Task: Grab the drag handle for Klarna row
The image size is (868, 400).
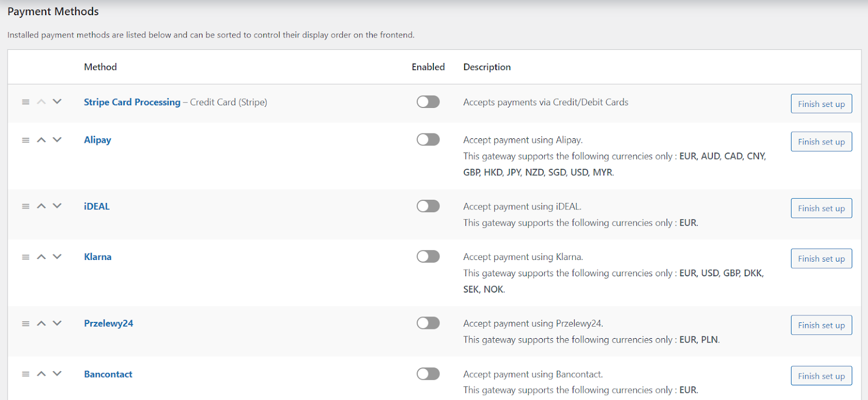Action: (x=25, y=257)
